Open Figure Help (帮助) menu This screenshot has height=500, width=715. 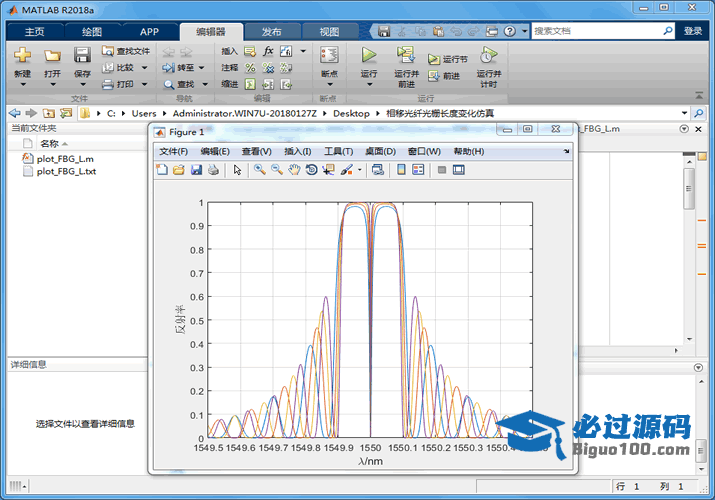tap(468, 151)
